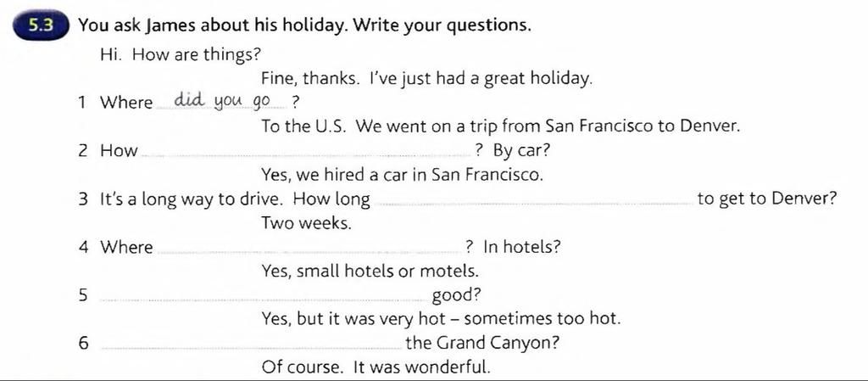Click the blank after "Where" in question 4
The image size is (868, 381).
pos(310,252)
